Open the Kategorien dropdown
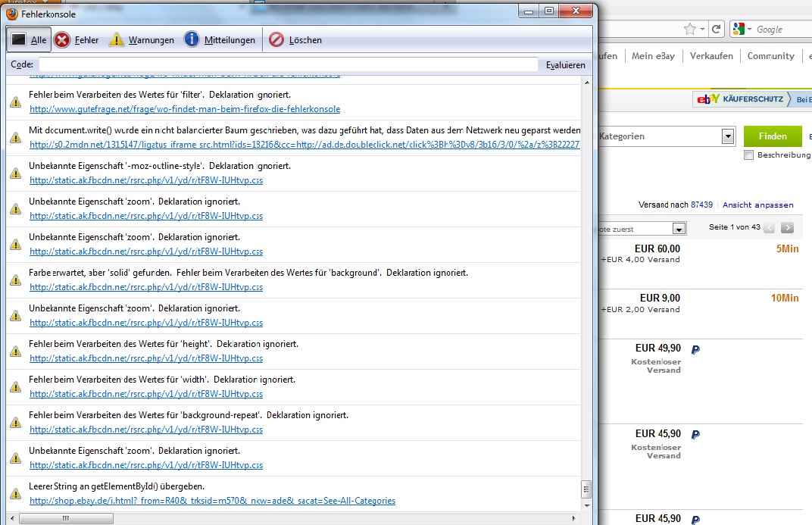Viewport: 812px width, 525px height. click(x=728, y=137)
